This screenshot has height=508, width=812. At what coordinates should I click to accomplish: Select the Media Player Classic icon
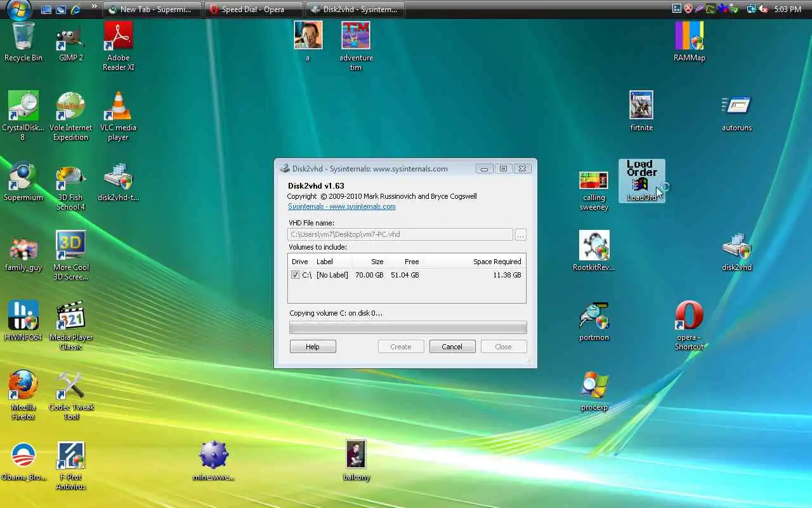71,325
